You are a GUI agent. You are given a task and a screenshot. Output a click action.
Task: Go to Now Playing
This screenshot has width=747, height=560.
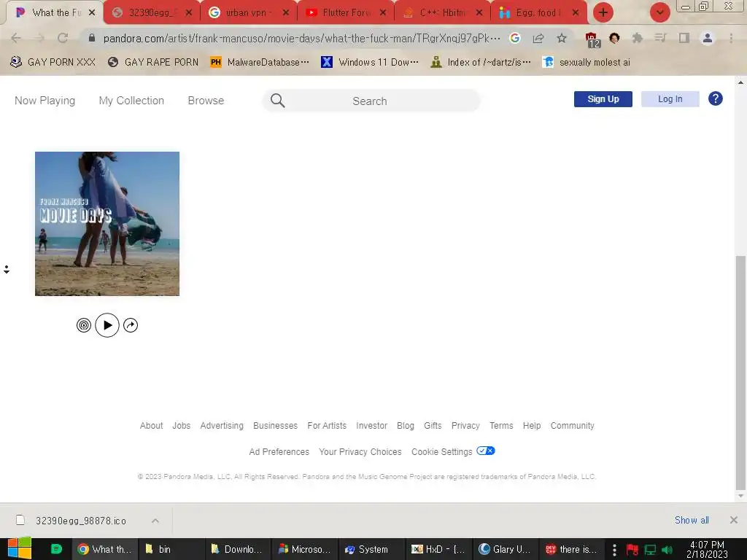[44, 101]
